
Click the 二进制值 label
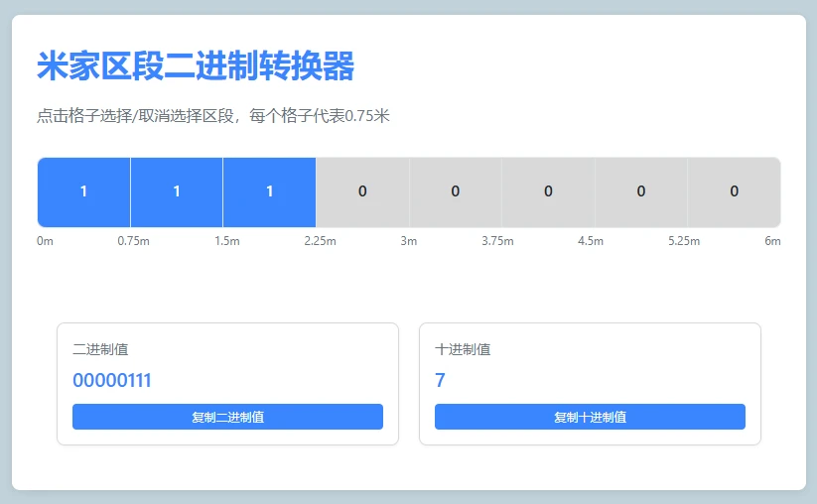pyautogui.click(x=100, y=349)
